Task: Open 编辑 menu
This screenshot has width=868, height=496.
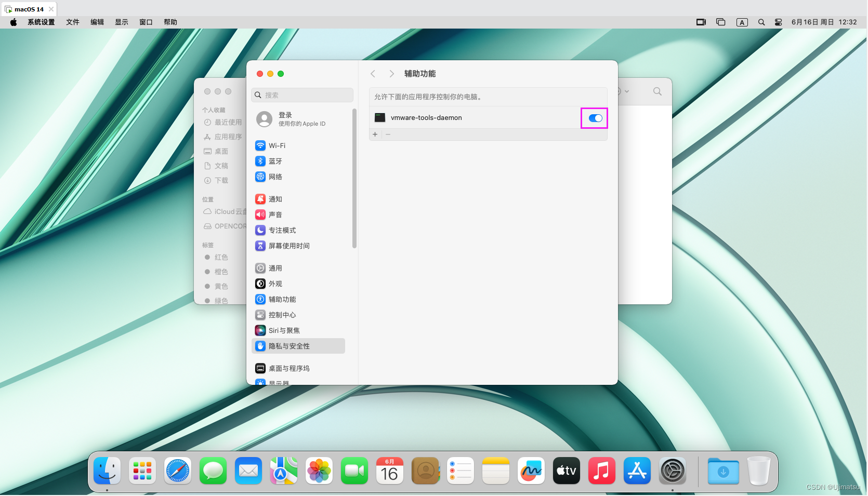Action: (x=97, y=22)
